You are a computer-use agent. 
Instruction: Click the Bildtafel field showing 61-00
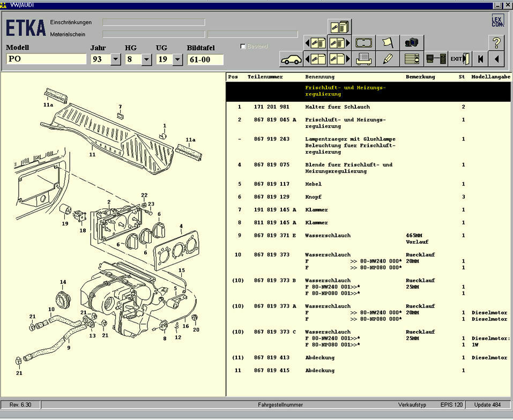(x=205, y=59)
